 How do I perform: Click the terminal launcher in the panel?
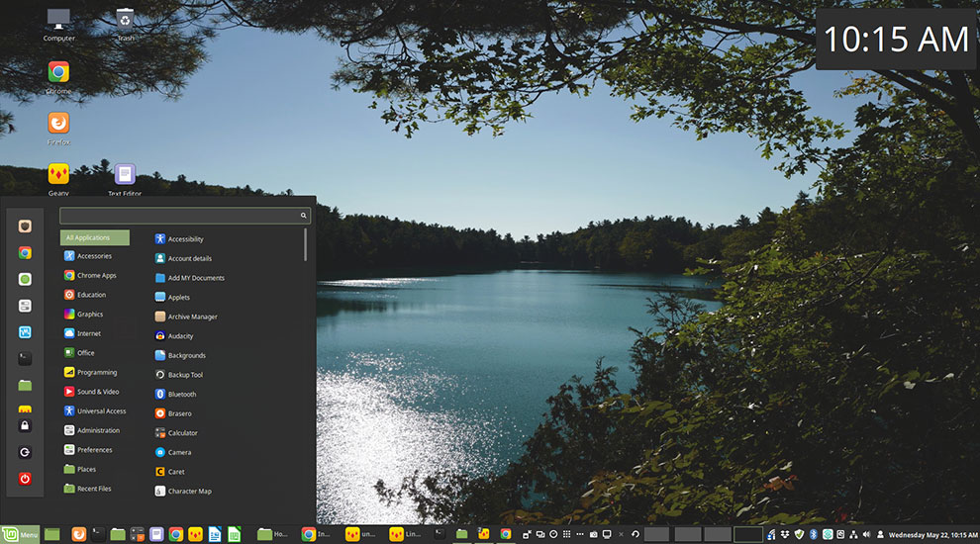pos(98,535)
